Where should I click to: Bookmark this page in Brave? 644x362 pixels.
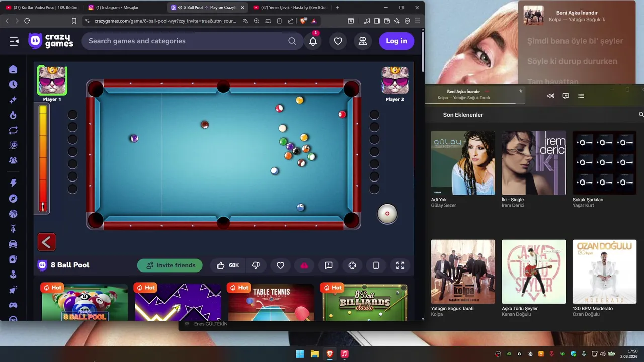(x=74, y=21)
